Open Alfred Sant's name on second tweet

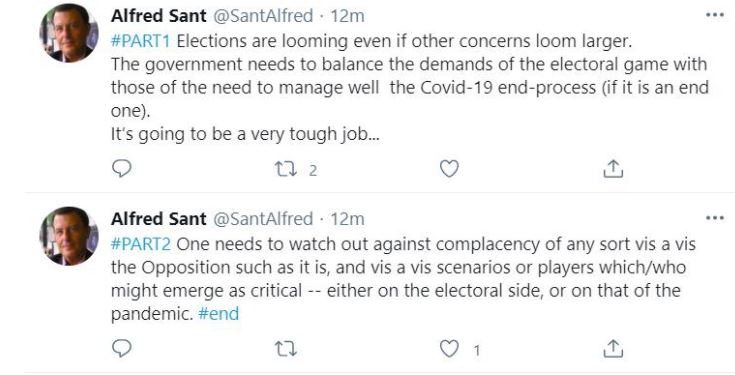tap(158, 218)
